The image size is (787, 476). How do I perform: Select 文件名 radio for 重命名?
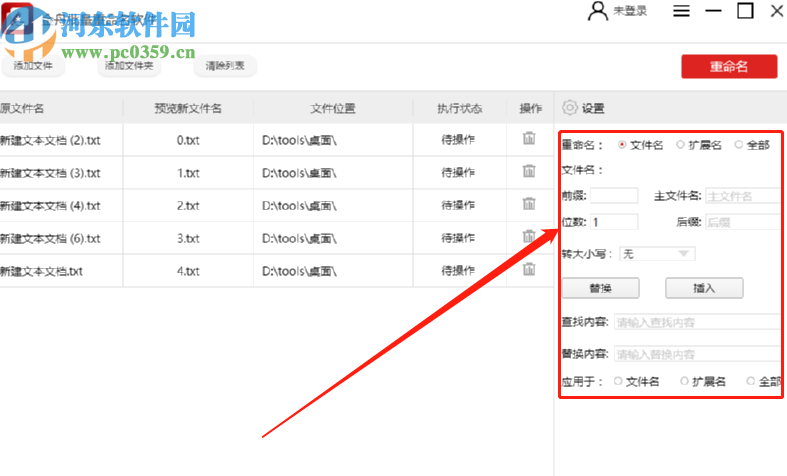pos(622,145)
